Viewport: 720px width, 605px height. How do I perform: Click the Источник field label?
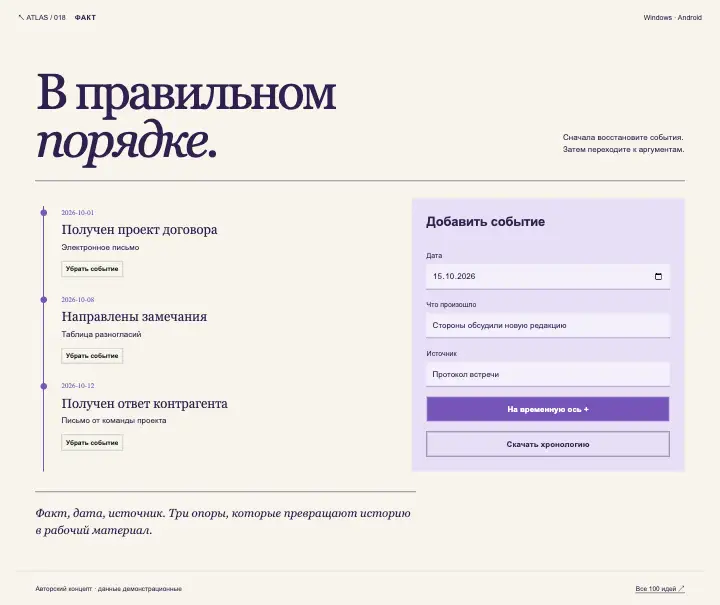pyautogui.click(x=441, y=353)
